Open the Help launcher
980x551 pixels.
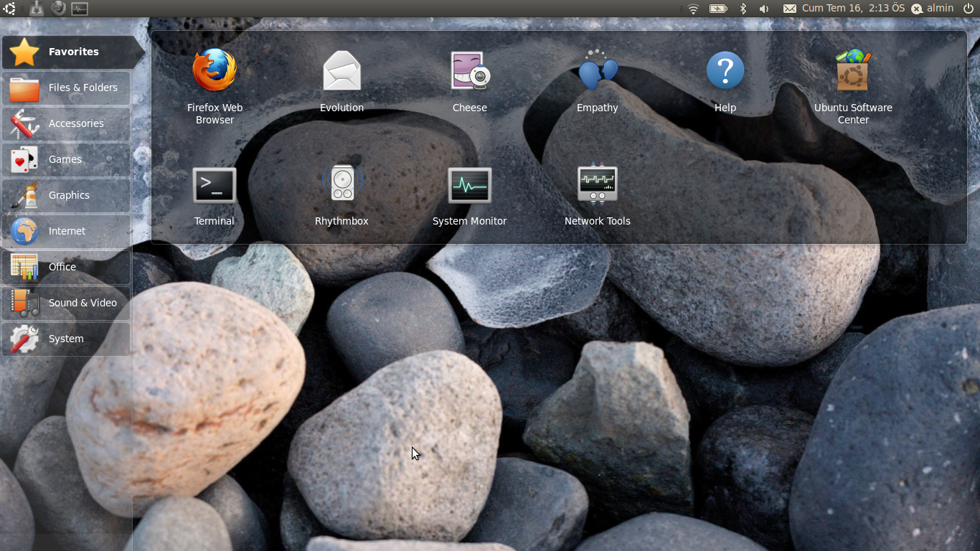pyautogui.click(x=725, y=81)
